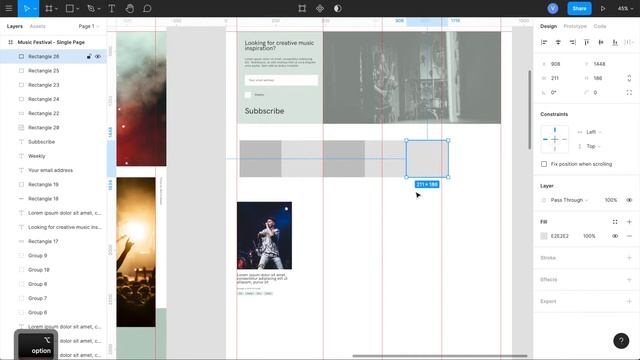Open independent corners option

pos(629,93)
